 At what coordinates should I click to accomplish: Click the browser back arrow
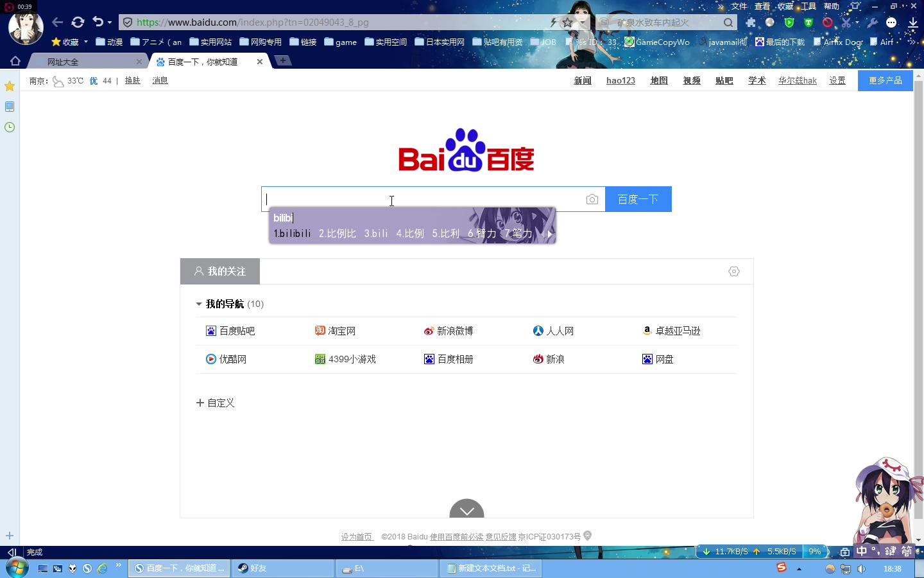[58, 22]
